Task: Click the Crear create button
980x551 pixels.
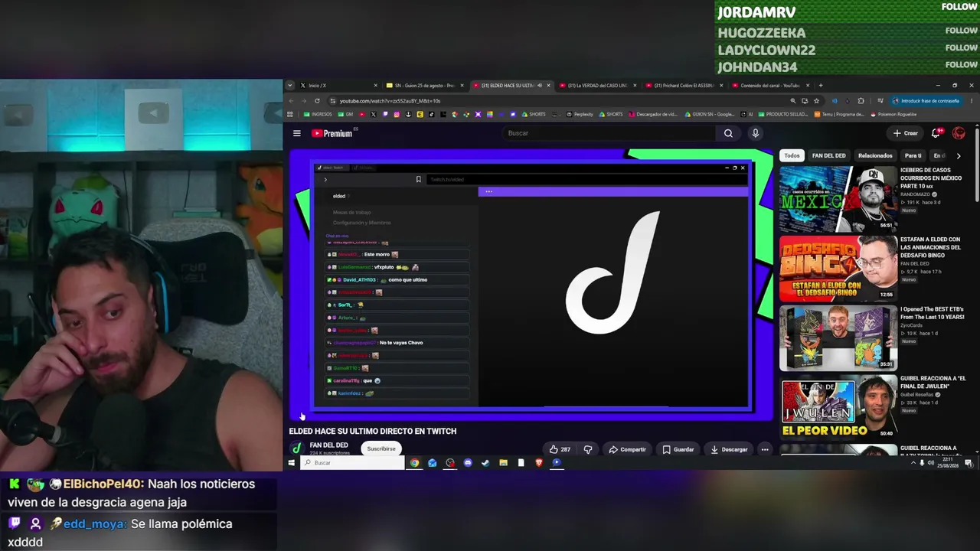Action: click(906, 133)
